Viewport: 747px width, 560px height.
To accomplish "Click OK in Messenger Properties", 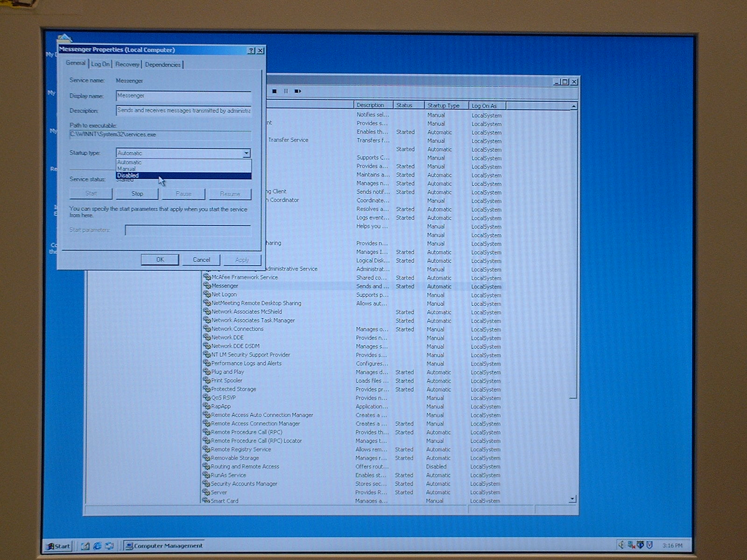I will [x=160, y=259].
